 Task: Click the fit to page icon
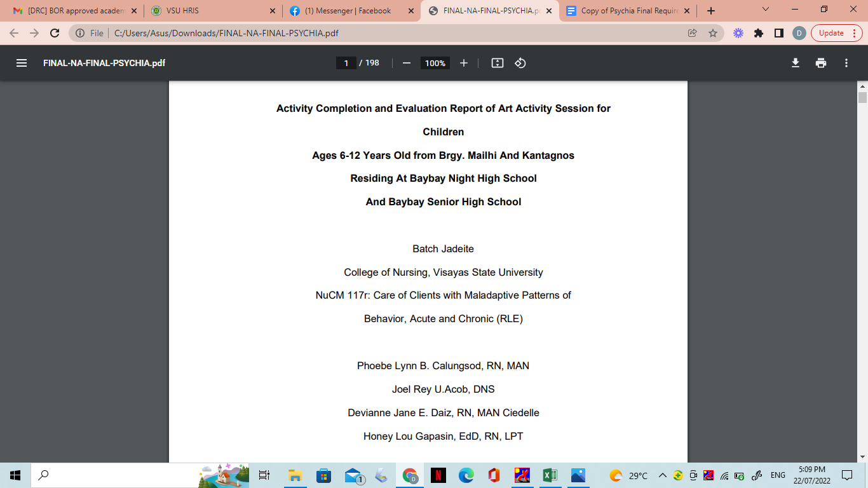tap(498, 63)
